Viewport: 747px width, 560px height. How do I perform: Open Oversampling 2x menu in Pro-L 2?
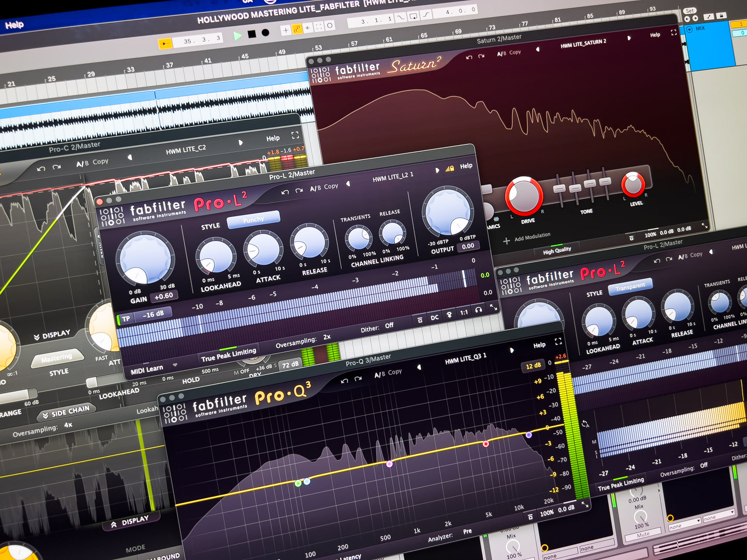coord(303,341)
